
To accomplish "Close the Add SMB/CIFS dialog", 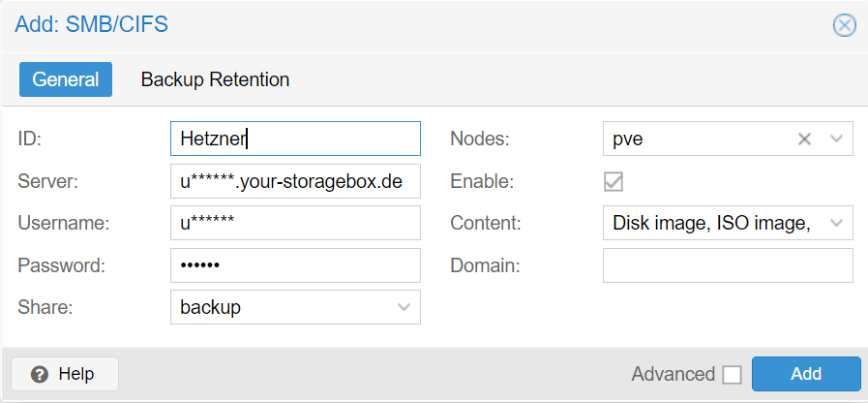I will coord(844,25).
